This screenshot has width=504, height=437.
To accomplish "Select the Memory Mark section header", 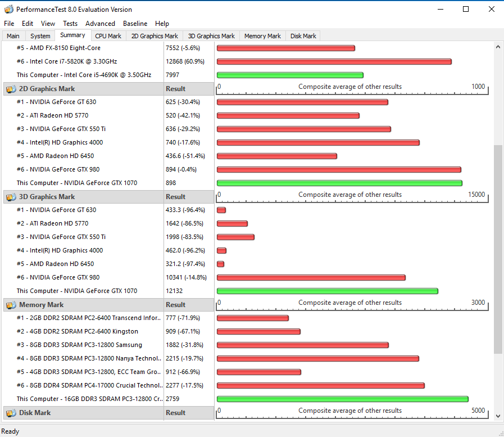I will click(x=84, y=305).
